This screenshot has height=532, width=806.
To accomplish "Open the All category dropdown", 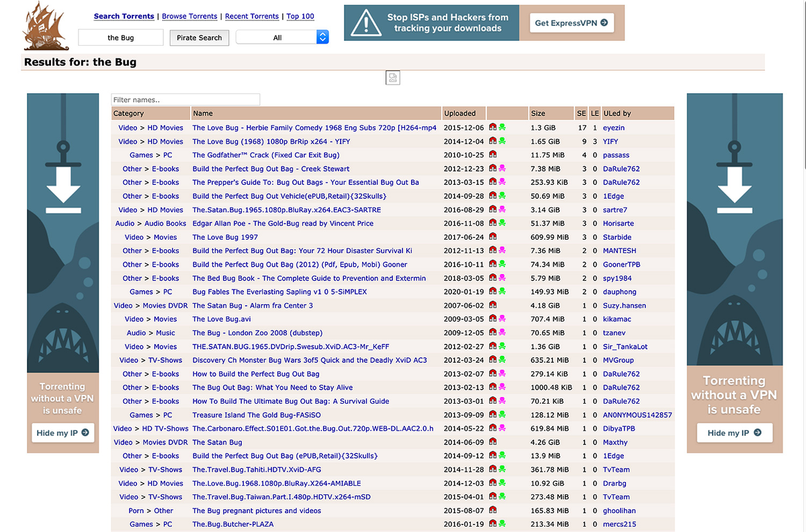I will click(282, 38).
